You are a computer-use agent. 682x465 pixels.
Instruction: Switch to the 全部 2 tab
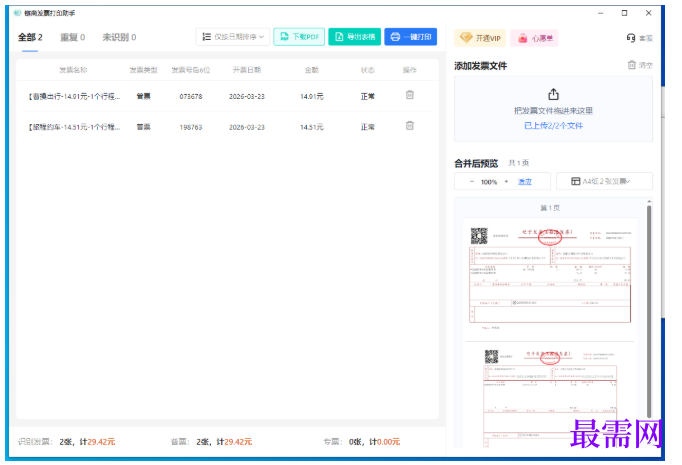(30, 37)
